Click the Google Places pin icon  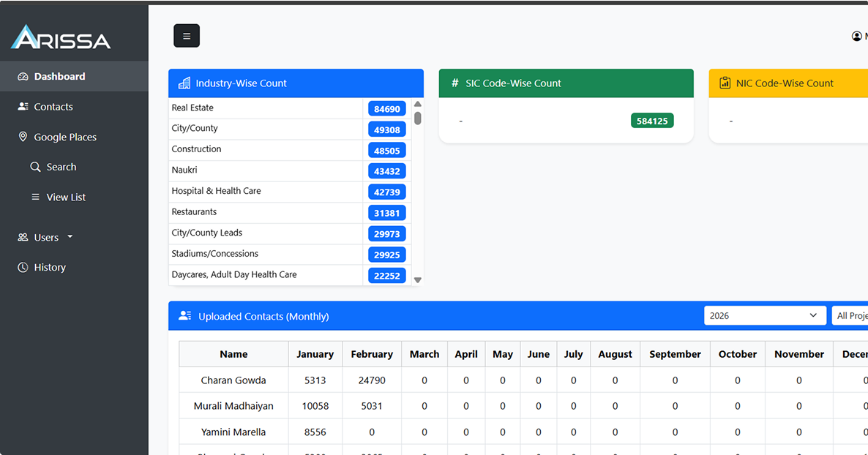click(23, 137)
